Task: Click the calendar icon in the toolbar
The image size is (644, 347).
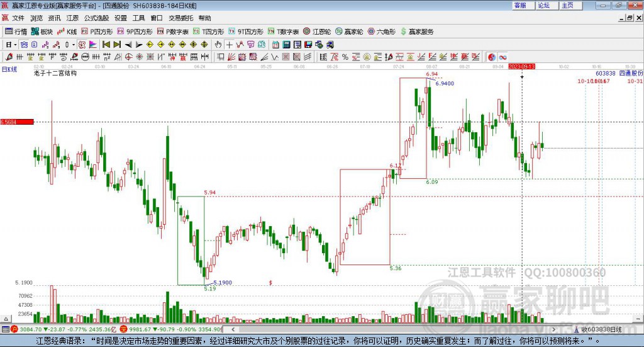Action: coord(275,45)
